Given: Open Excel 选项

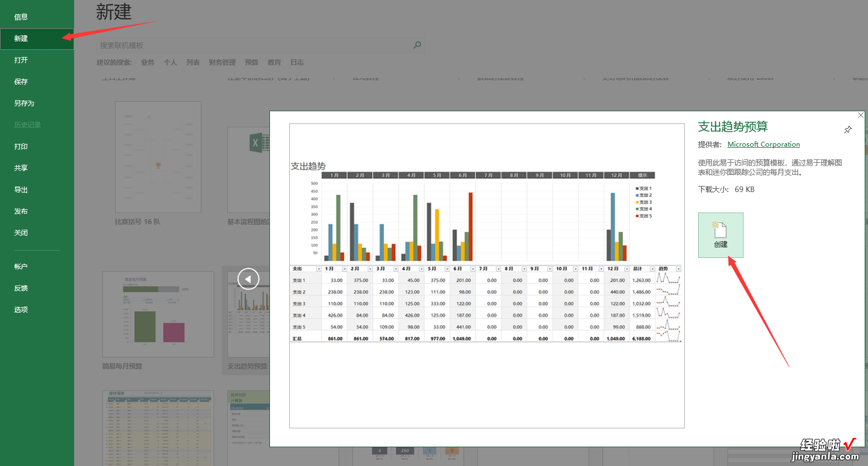Looking at the screenshot, I should [37, 310].
